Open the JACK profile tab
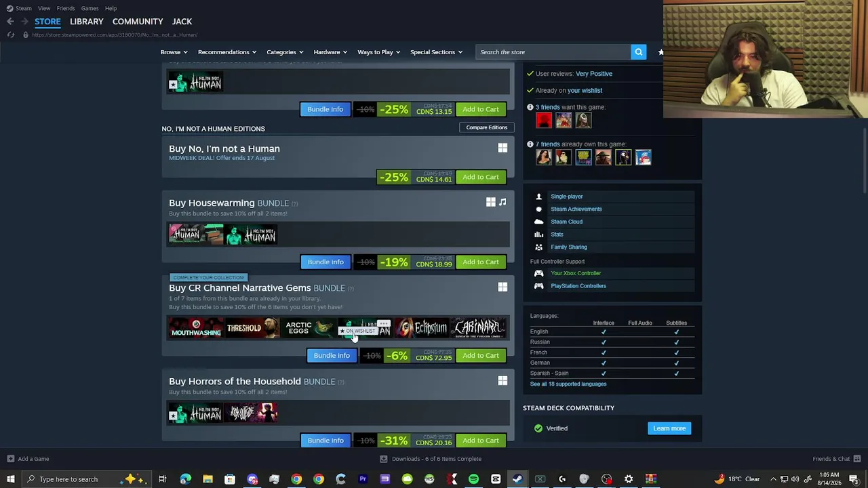Screen dimensions: 868x488 pyautogui.click(x=182, y=22)
